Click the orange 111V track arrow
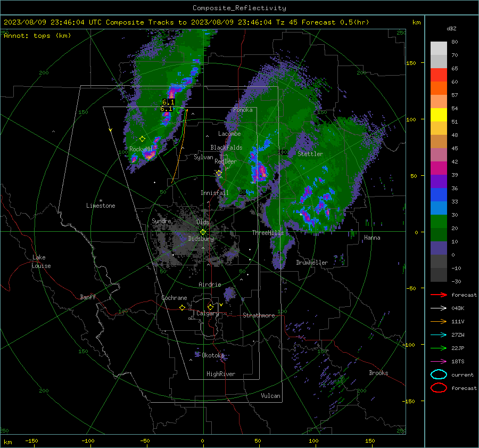This screenshot has width=479, height=448. click(x=439, y=321)
